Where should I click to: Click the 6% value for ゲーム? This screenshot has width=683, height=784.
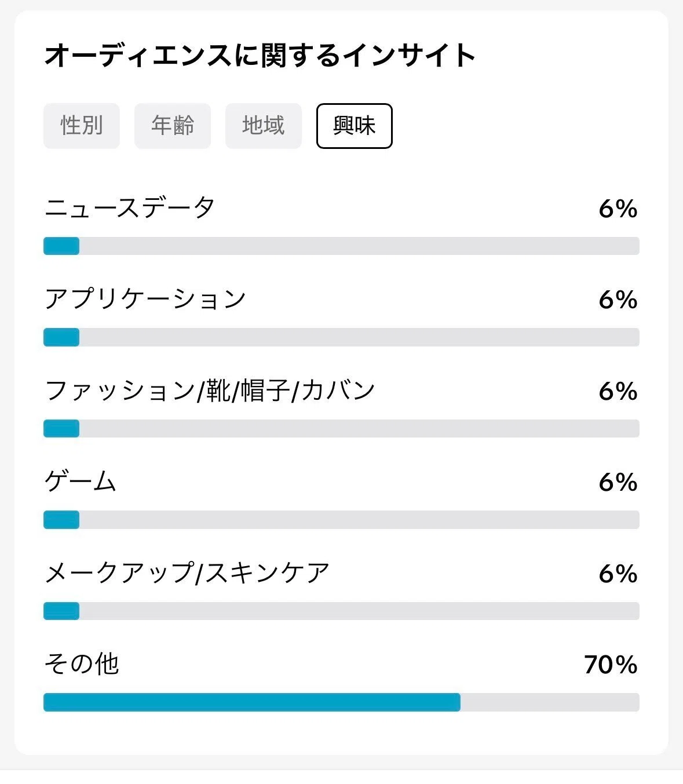618,482
